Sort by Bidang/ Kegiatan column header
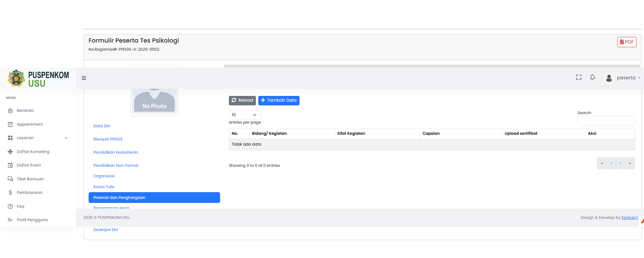Viewport: 644px width, 258px height. 292,133
